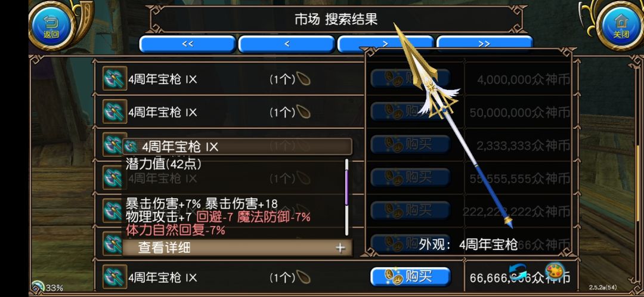Screen dimensions: 644x297
Task: Click the spear weapon preview image
Action: coord(453,125)
